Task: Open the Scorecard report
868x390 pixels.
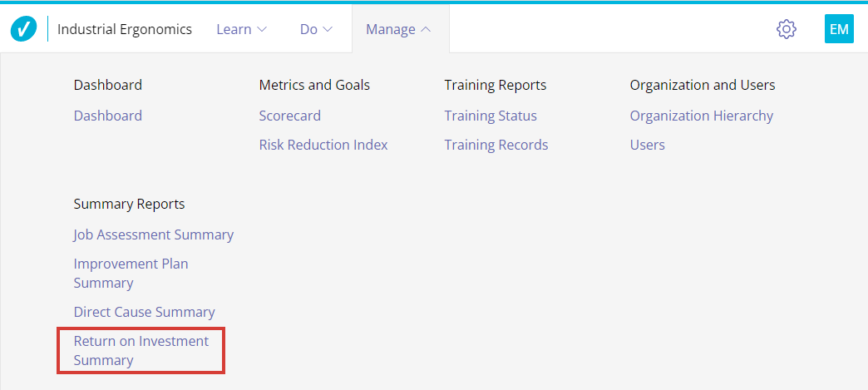Action: (289, 116)
